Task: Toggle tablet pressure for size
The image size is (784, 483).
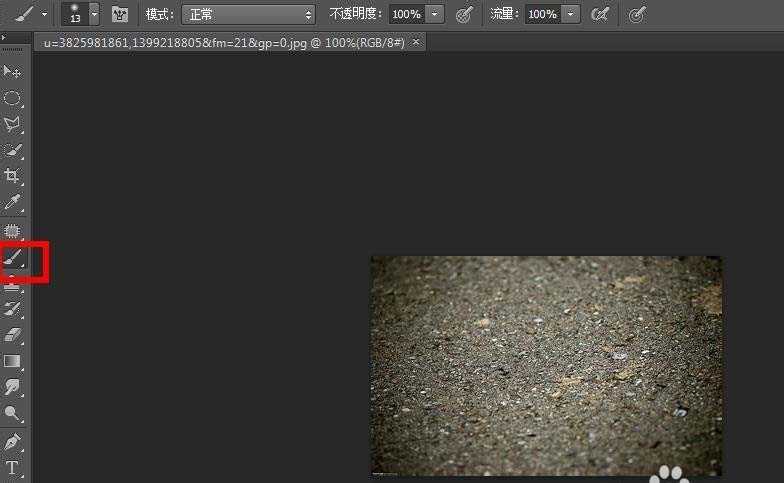Action: [x=637, y=14]
